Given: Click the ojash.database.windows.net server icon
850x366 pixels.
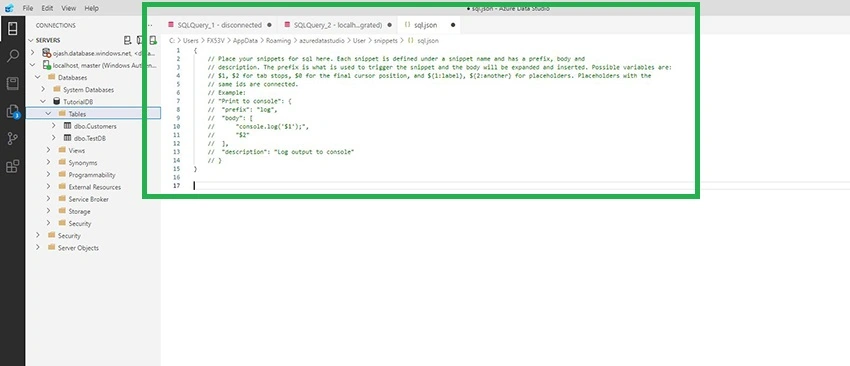Looking at the screenshot, I should pyautogui.click(x=47, y=53).
